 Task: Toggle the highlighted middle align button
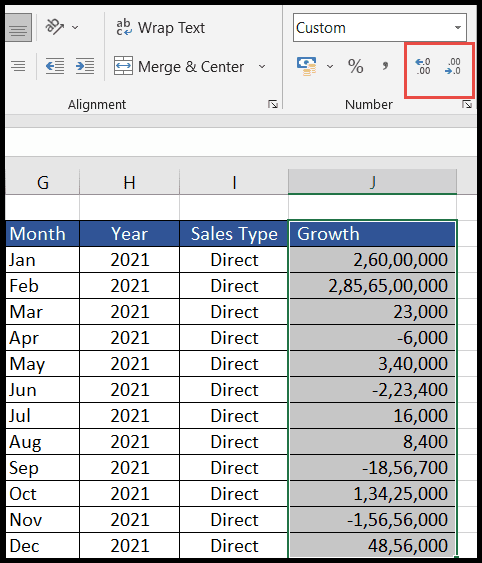point(18,28)
